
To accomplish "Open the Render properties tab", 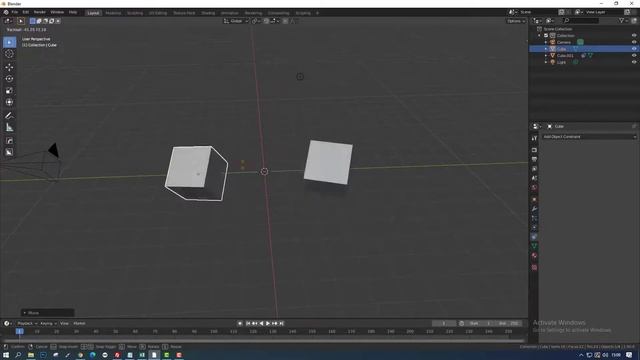I will tap(534, 150).
